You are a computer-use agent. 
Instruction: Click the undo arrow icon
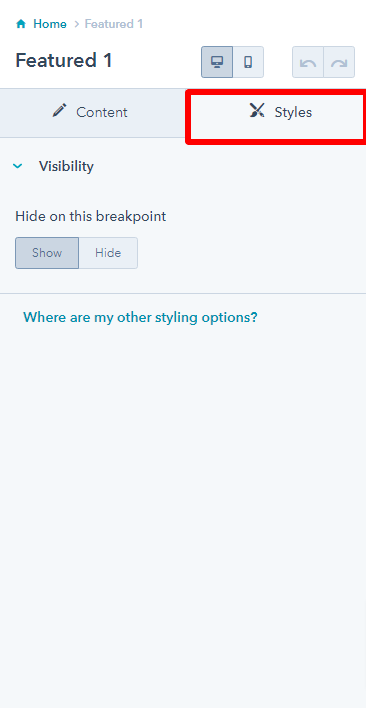[308, 62]
